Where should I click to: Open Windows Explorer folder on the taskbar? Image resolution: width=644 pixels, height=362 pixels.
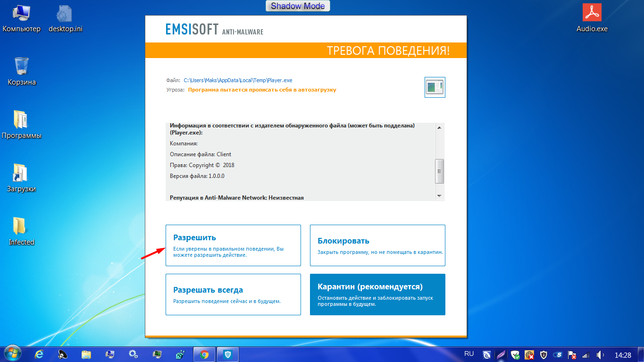click(x=86, y=354)
